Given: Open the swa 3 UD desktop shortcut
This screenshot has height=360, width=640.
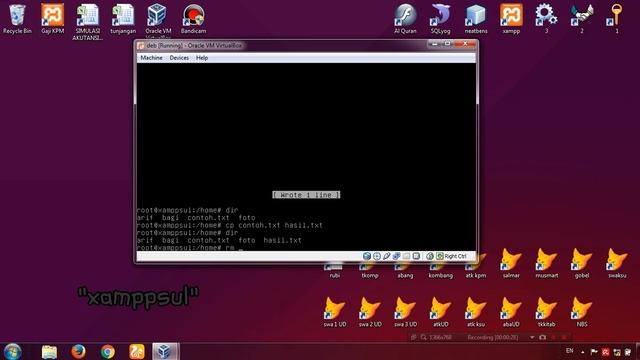Looking at the screenshot, I should click(405, 312).
